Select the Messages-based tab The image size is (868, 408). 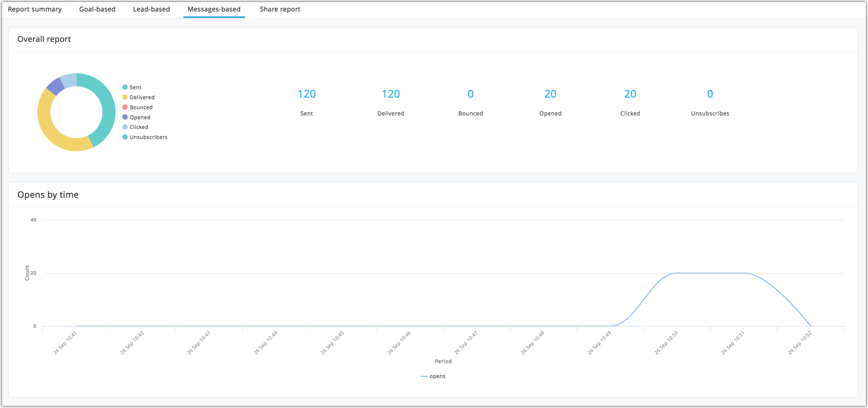point(214,9)
